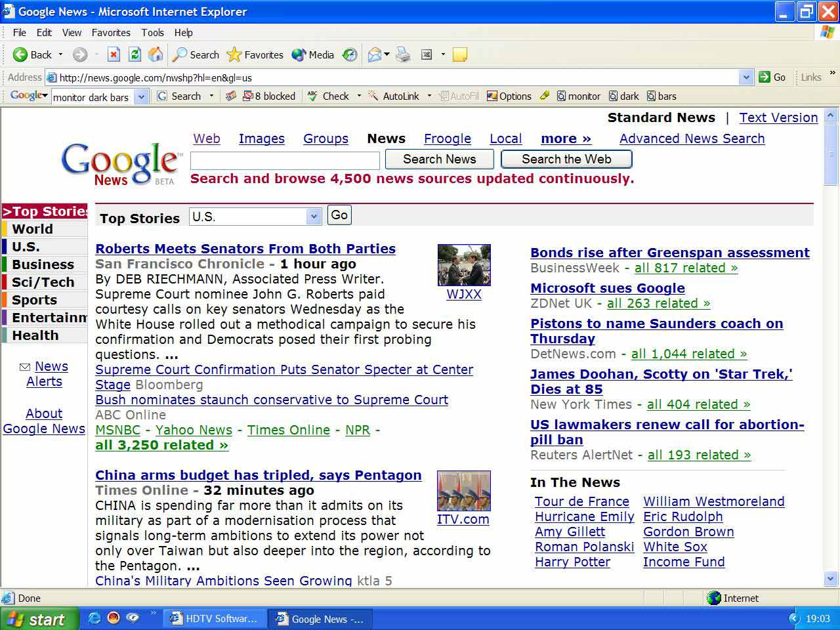Click Internet Explorer quick launch icon

point(94,618)
